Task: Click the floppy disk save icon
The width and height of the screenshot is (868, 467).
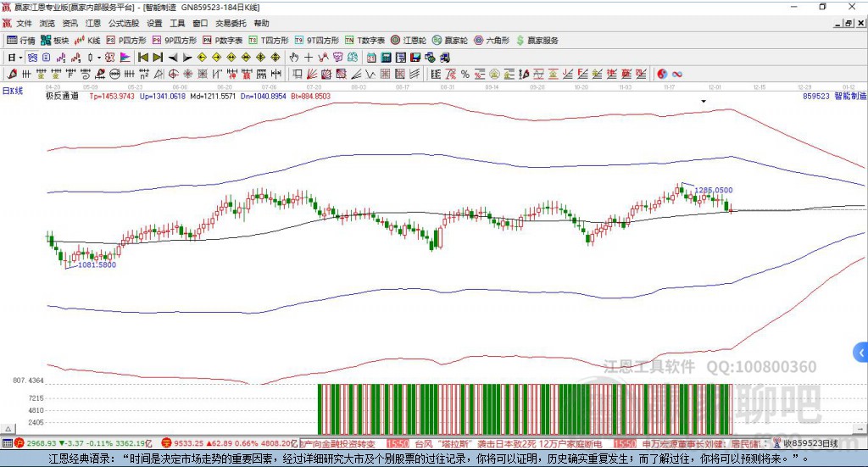Action: pos(415,58)
